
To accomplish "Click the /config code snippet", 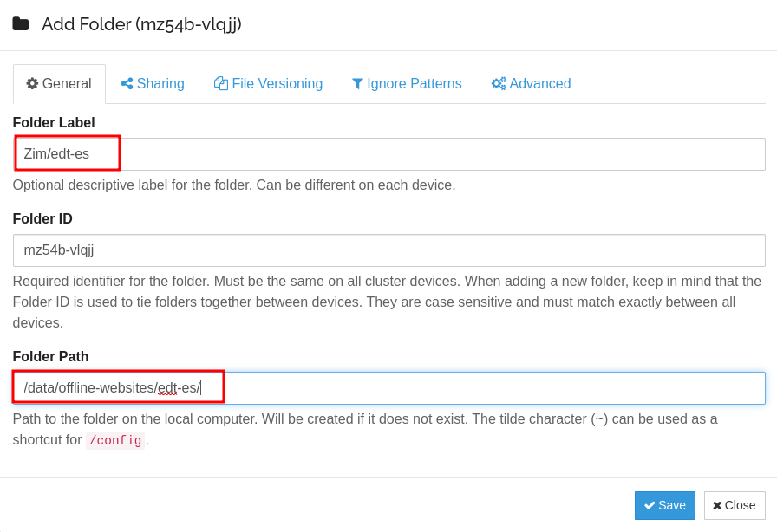I will (115, 441).
